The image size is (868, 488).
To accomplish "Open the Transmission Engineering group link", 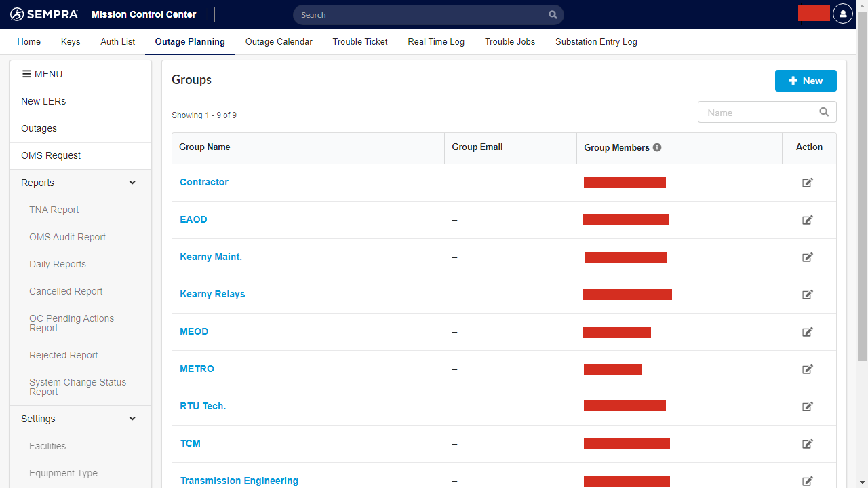I will tap(239, 481).
